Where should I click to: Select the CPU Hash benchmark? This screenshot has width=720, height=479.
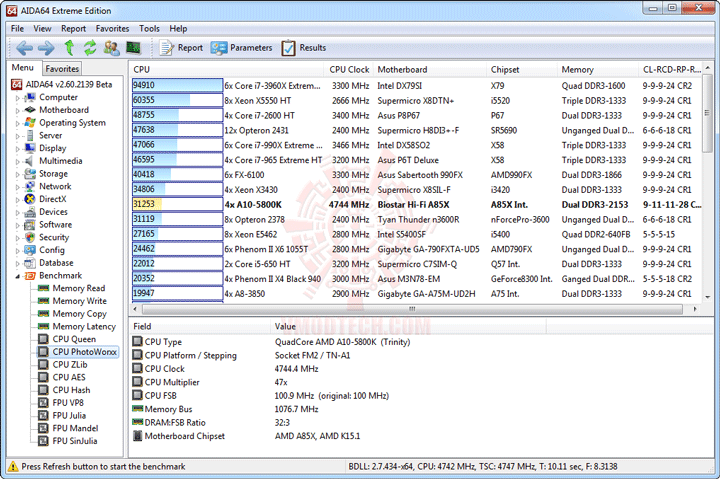[x=71, y=390]
